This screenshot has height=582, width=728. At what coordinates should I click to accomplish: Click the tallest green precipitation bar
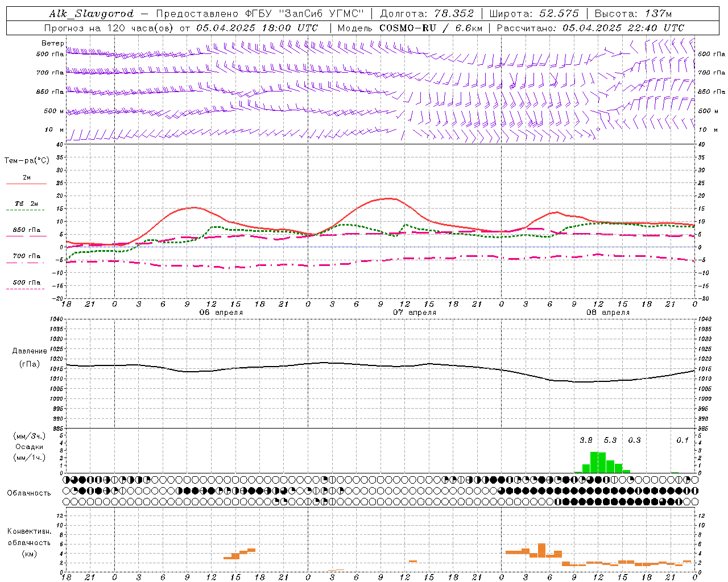click(x=594, y=463)
